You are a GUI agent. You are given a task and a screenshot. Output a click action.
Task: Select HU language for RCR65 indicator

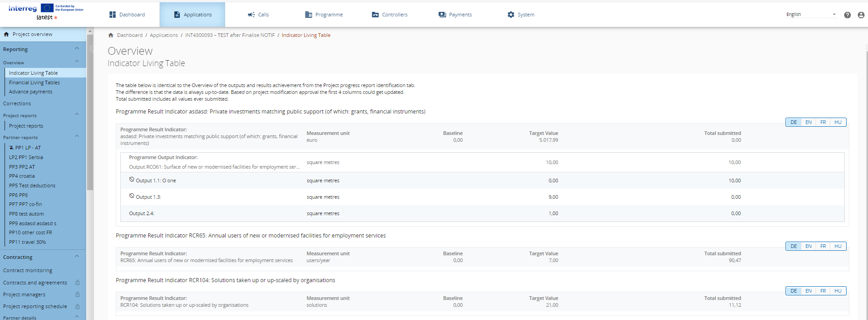pyautogui.click(x=838, y=246)
